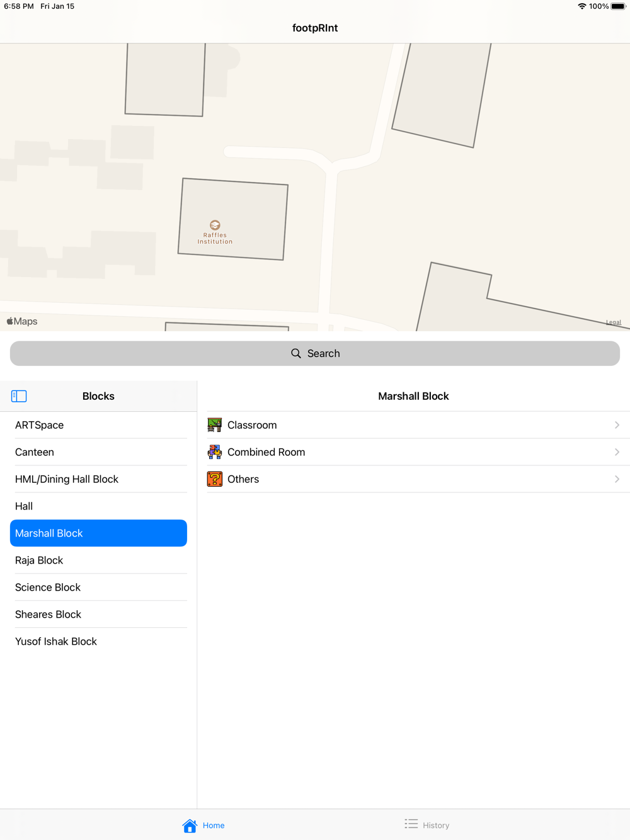This screenshot has width=630, height=840.
Task: Click the Marshall Block panel title
Action: tap(413, 396)
